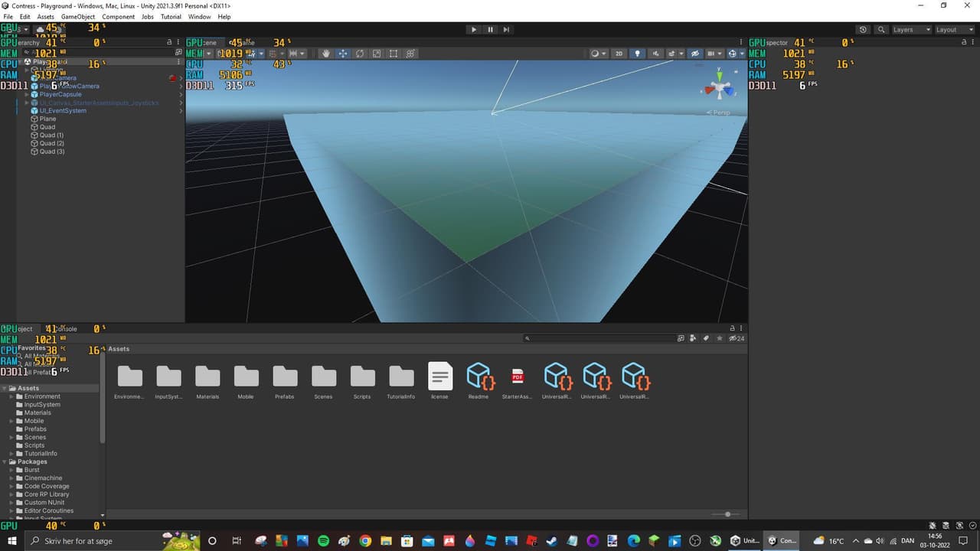
Task: Select Plane in the Hierarchy
Action: [x=47, y=119]
